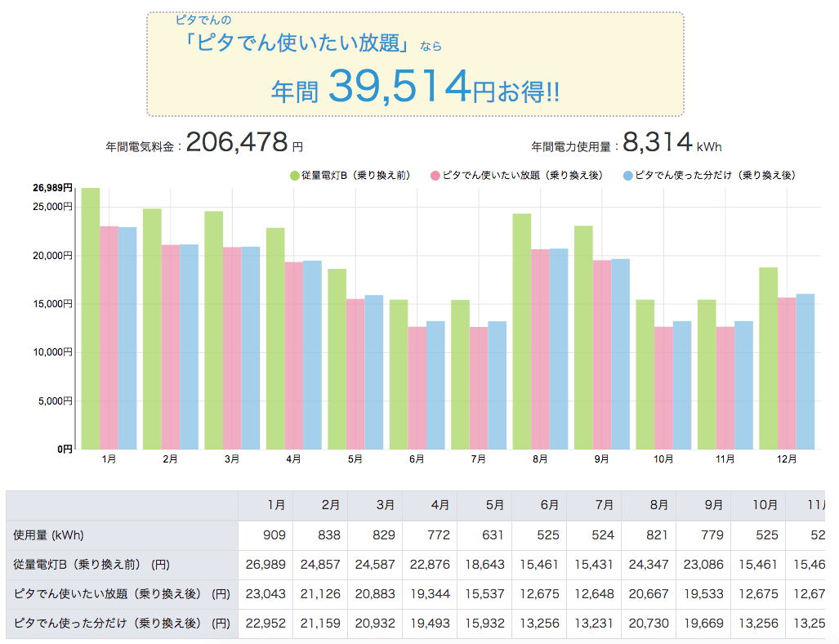
Task: Click the 24,347 table cell
Action: [649, 565]
